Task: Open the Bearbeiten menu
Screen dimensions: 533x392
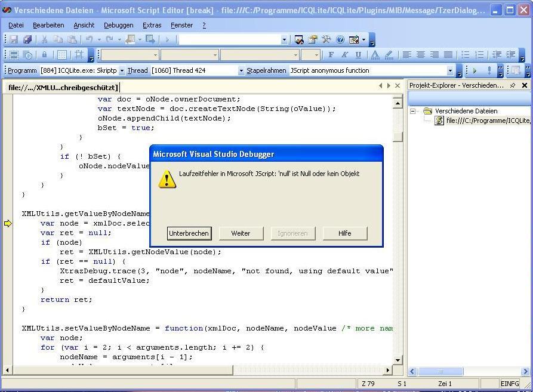Action: [48, 25]
